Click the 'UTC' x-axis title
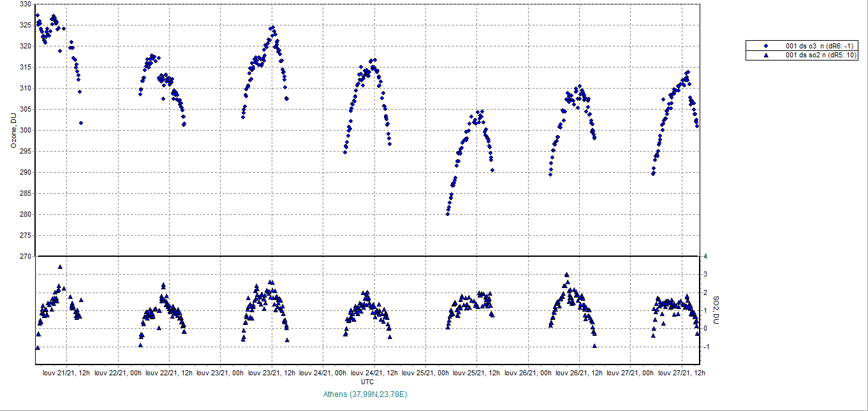Screen dimensions: 868x411 (367, 382)
